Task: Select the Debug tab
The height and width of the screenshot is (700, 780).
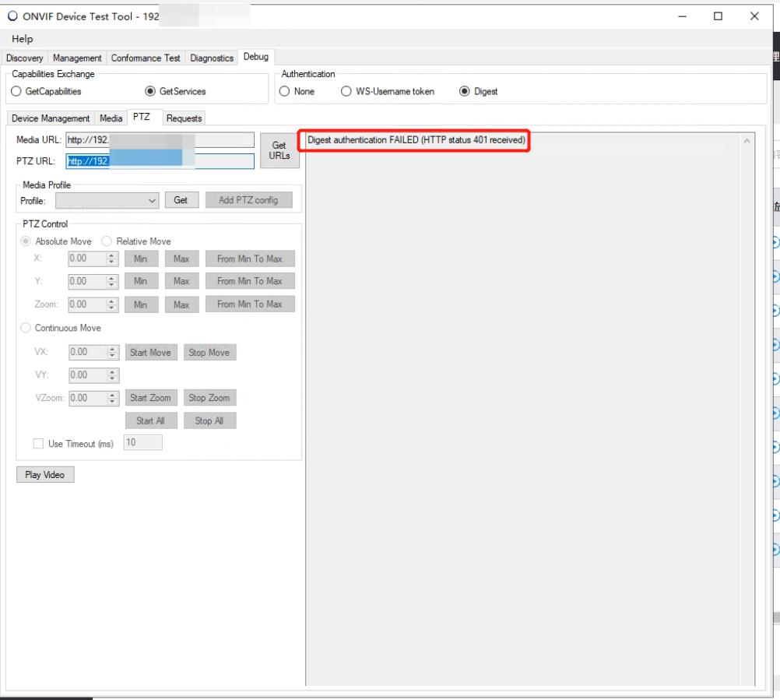Action: [x=255, y=57]
